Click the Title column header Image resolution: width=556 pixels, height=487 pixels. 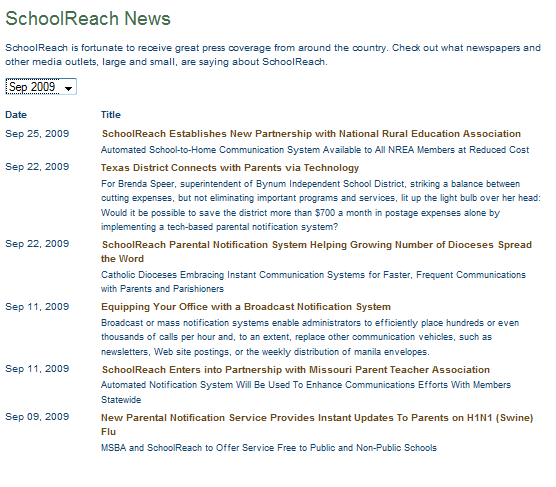(111, 115)
